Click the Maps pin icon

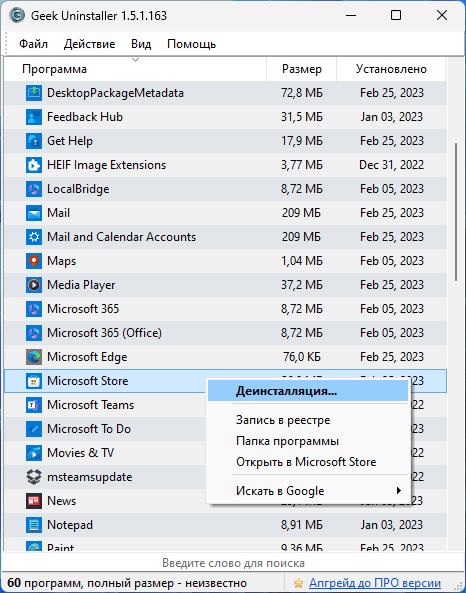[x=34, y=261]
